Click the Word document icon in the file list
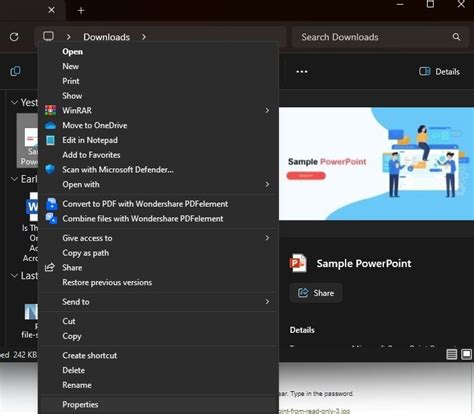This screenshot has width=474, height=414. [x=32, y=207]
